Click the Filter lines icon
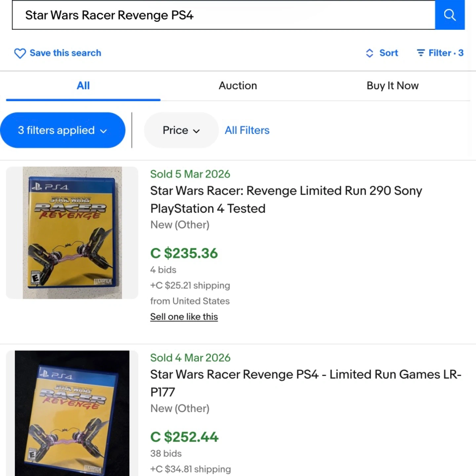The width and height of the screenshot is (476, 476). tap(420, 53)
